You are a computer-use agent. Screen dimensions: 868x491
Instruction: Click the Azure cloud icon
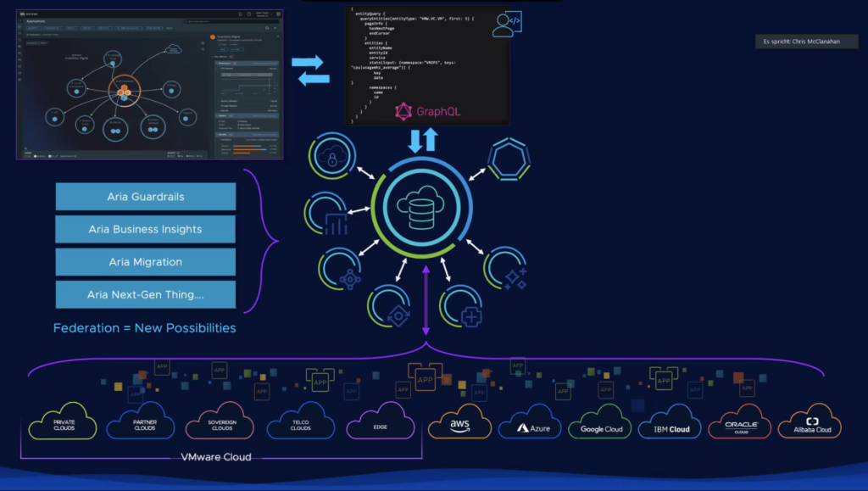click(530, 426)
